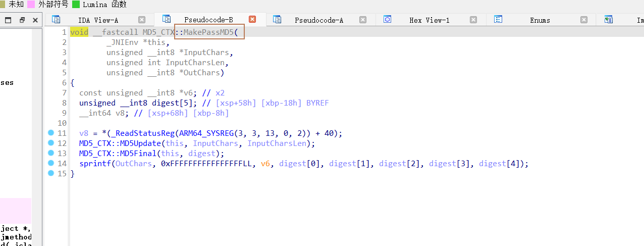Screen dimensions: 644x246
Task: Toggle breakpoint dot on line 15
Action: [50, 173]
